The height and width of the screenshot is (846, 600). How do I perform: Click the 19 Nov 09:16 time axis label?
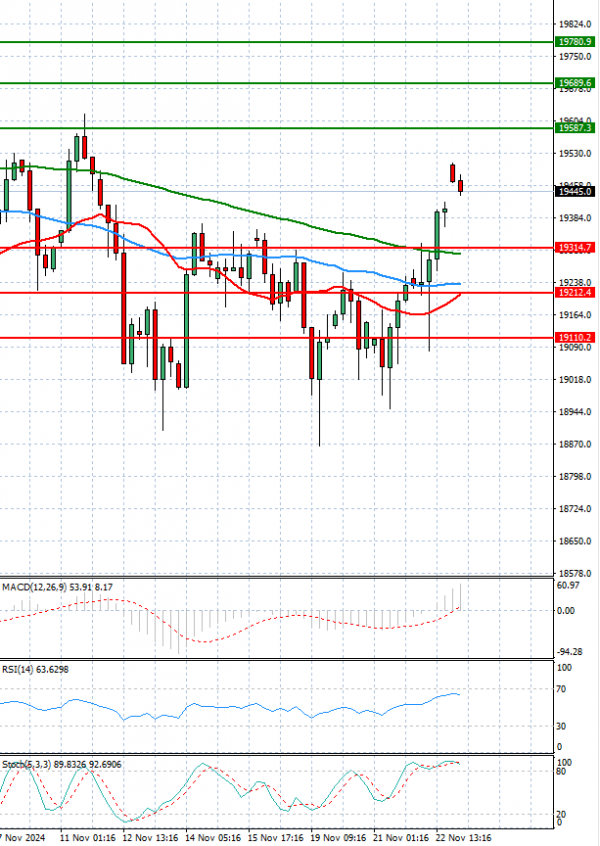pyautogui.click(x=338, y=838)
